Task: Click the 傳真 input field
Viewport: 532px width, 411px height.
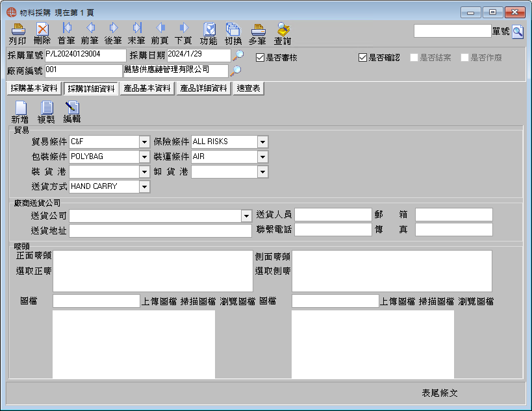Action: tap(454, 230)
